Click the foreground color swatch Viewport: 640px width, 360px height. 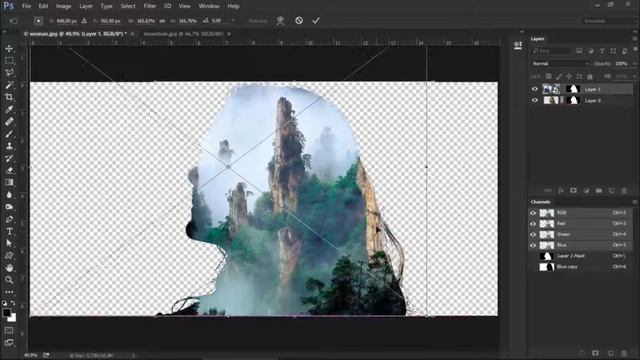6,313
